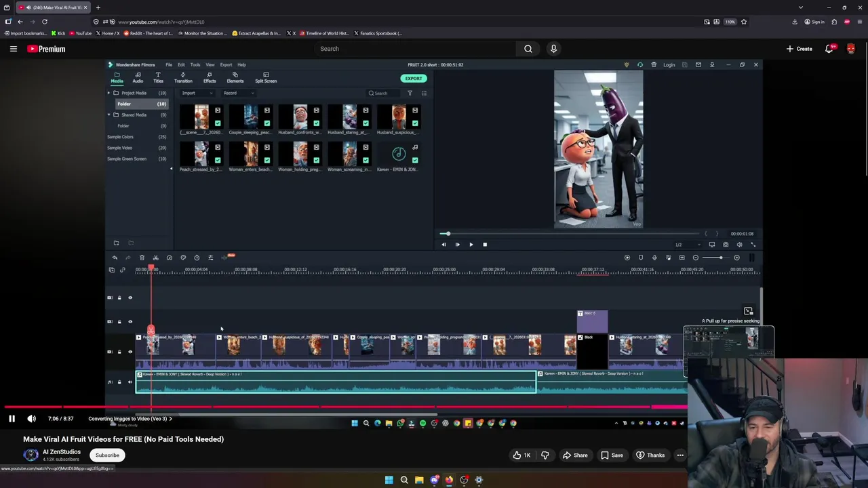Click the green EXPORT button
This screenshot has height=488, width=868.
click(413, 78)
